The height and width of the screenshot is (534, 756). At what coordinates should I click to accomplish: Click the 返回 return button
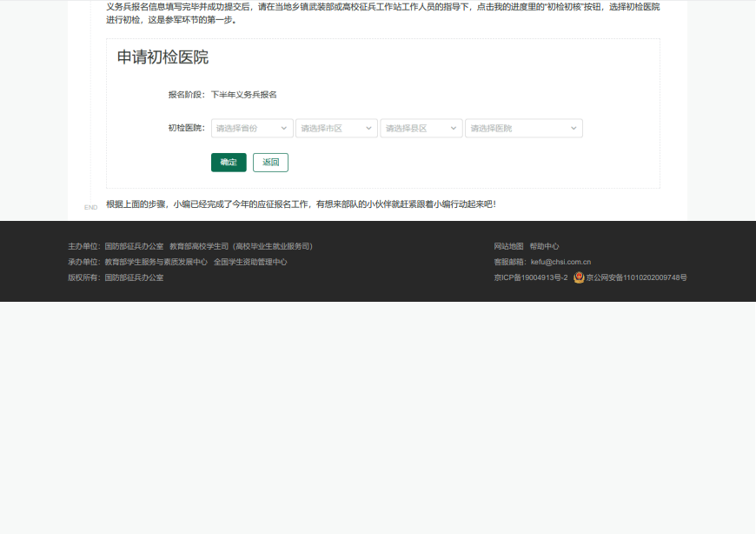(270, 163)
